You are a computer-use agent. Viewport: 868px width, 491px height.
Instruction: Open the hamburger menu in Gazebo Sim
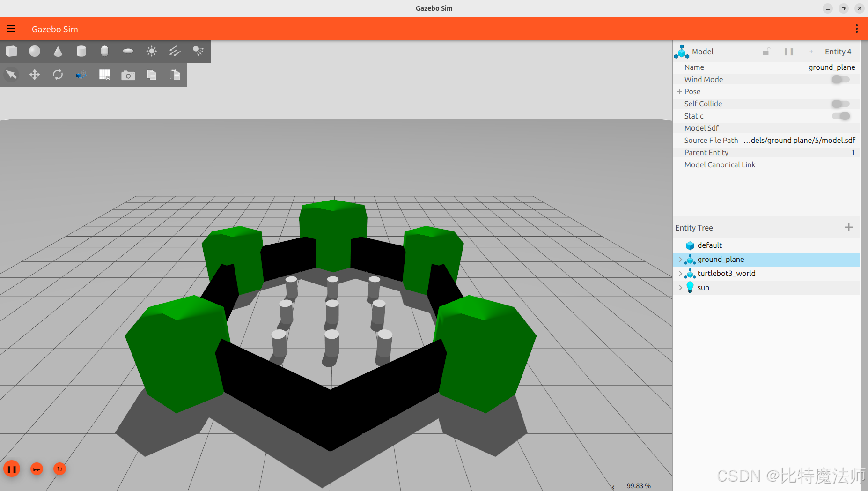coord(11,29)
